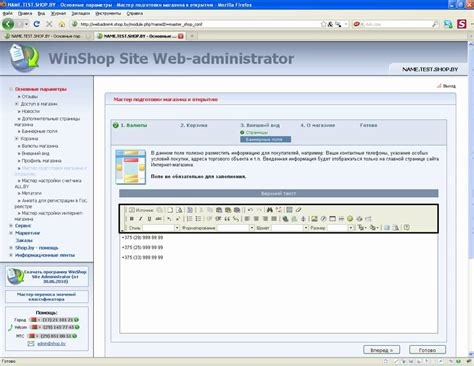Open the Форматирование dropdown
This screenshot has width=474, height=366.
[x=236, y=228]
